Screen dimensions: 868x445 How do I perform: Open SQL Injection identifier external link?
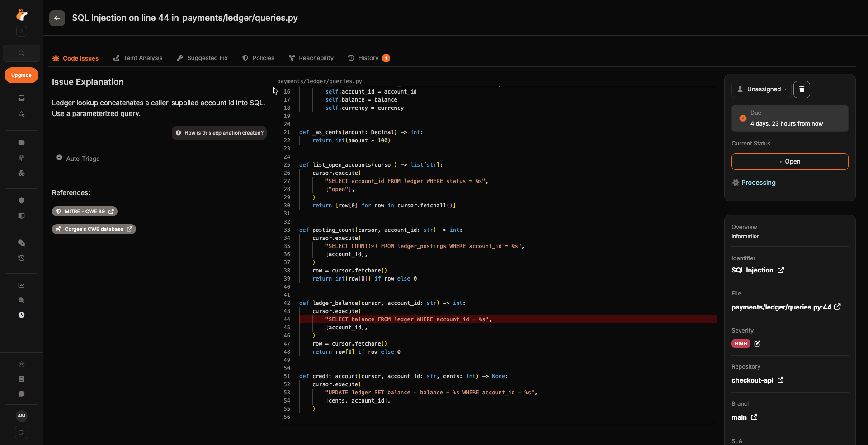[781, 270]
